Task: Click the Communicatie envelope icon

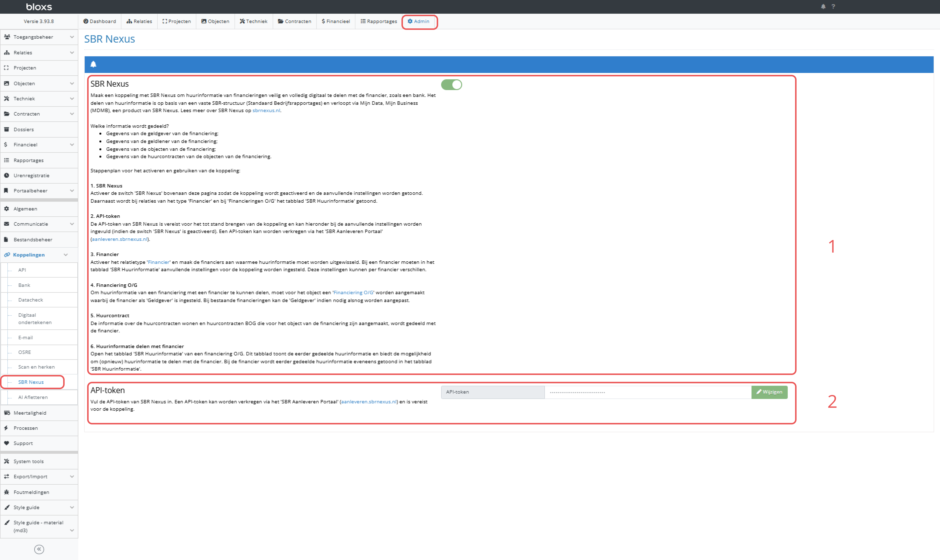Action: point(6,224)
